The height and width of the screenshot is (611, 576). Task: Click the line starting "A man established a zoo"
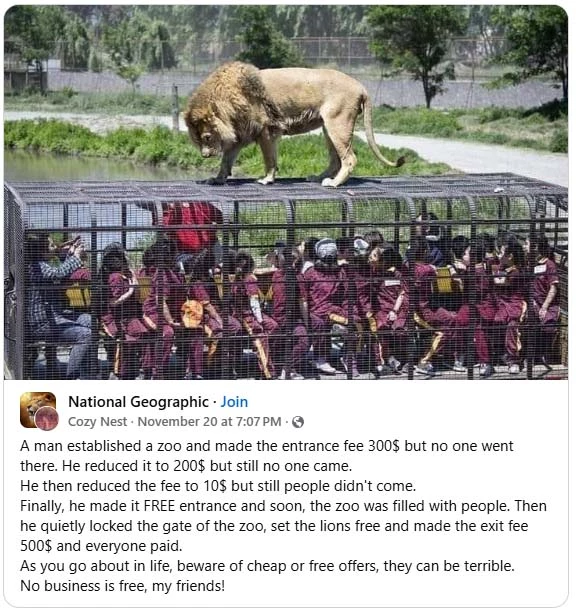[267, 446]
